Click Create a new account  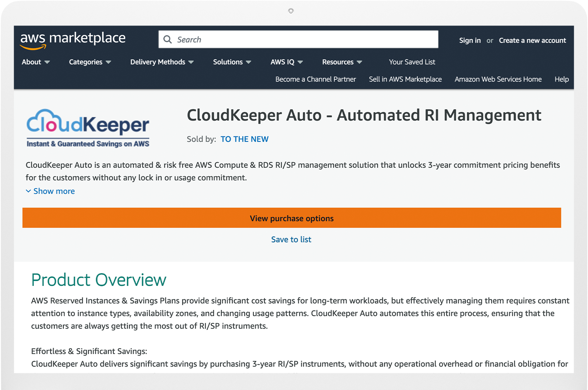[x=532, y=40]
